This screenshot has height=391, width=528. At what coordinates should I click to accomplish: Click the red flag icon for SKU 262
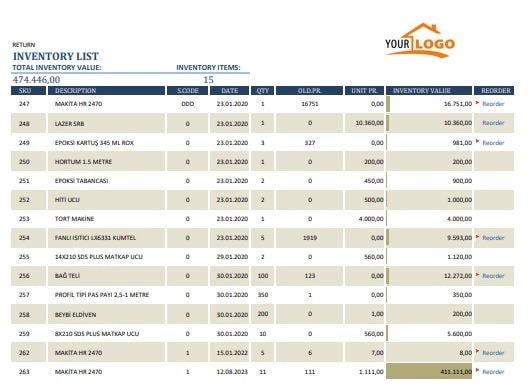click(477, 351)
